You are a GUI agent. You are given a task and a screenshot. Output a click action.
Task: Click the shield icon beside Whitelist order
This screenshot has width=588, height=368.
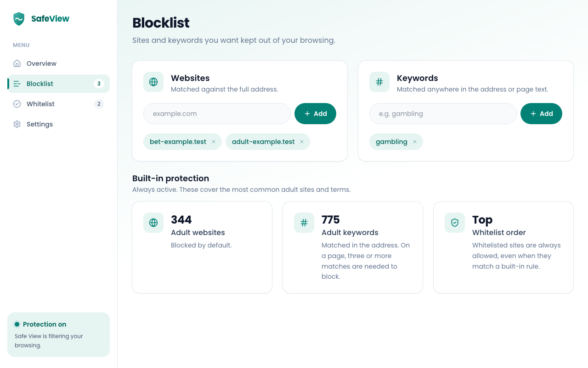click(455, 223)
